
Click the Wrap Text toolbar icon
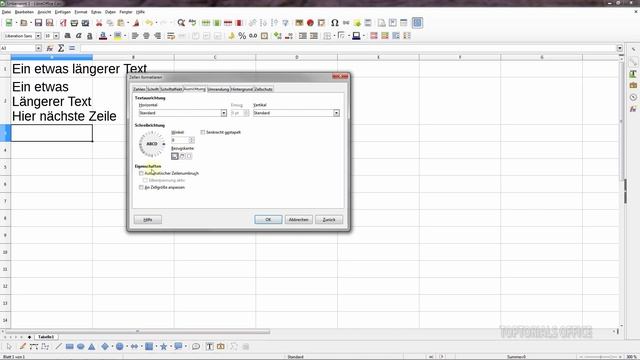coord(171,36)
